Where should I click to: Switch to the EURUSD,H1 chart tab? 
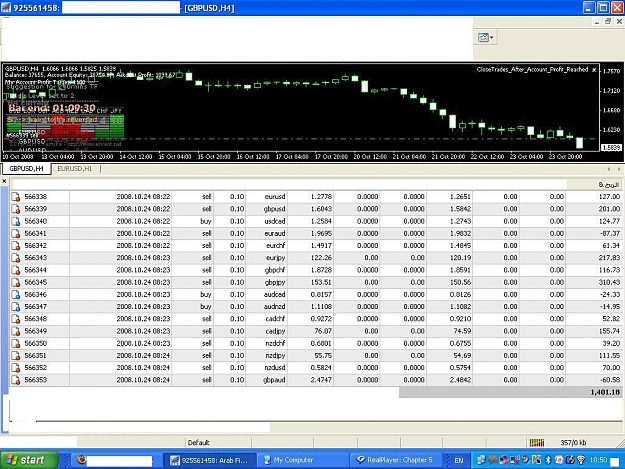pos(75,169)
